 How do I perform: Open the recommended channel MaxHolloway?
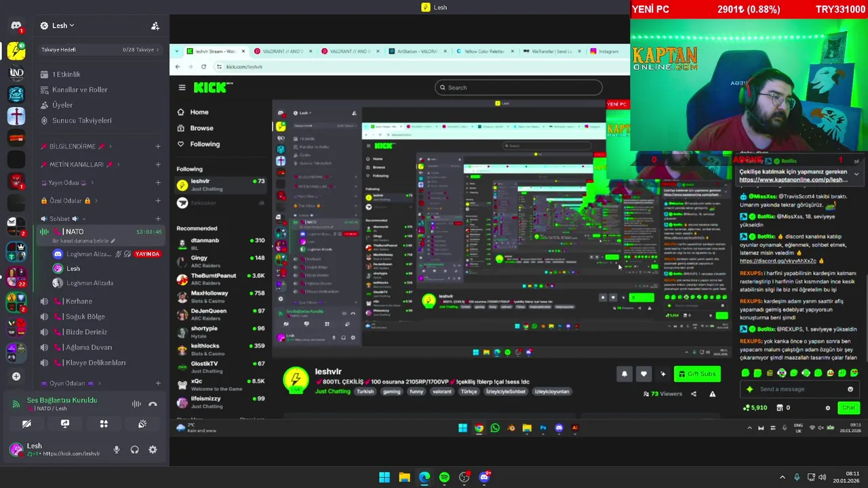pos(220,296)
